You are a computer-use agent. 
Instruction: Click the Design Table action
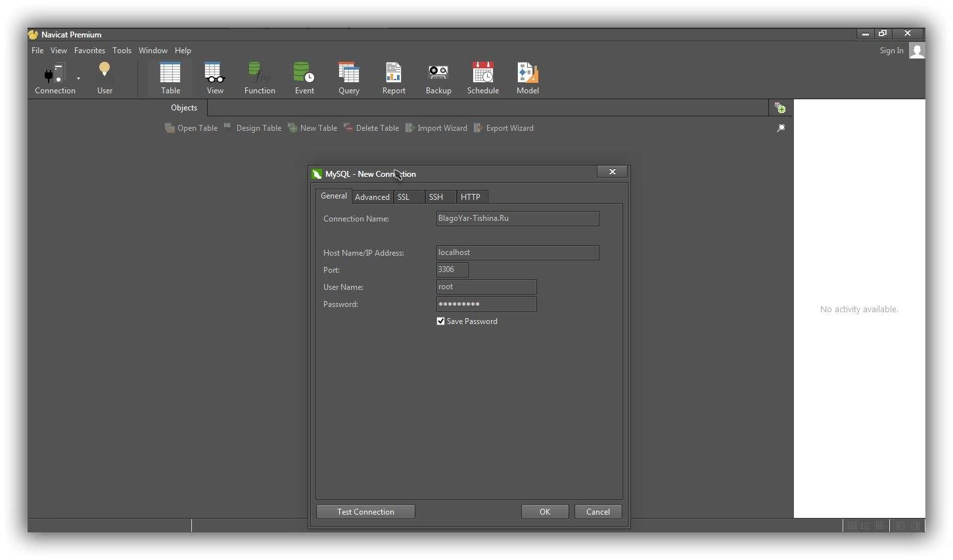[252, 128]
